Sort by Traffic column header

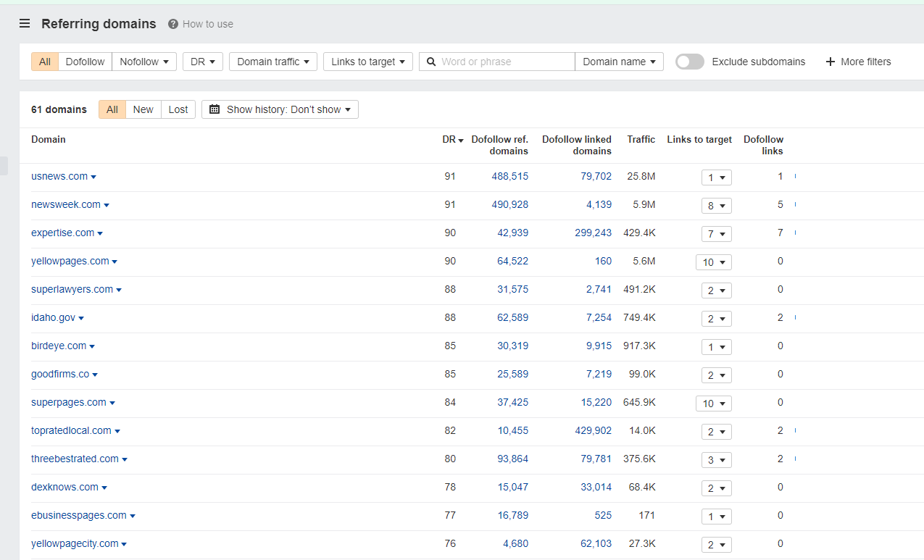point(641,139)
